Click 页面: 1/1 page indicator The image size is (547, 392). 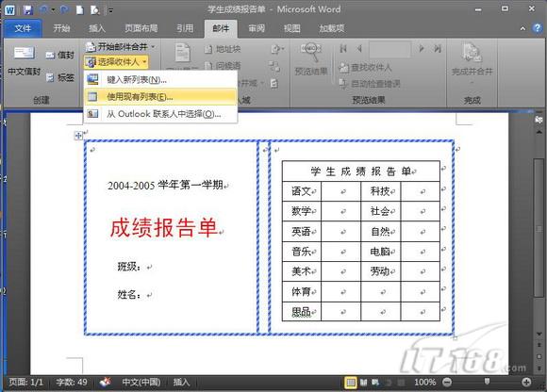coord(26,383)
